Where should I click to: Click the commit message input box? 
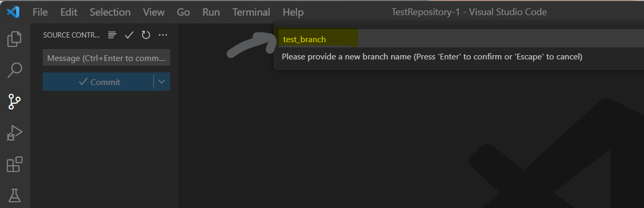pyautogui.click(x=106, y=58)
